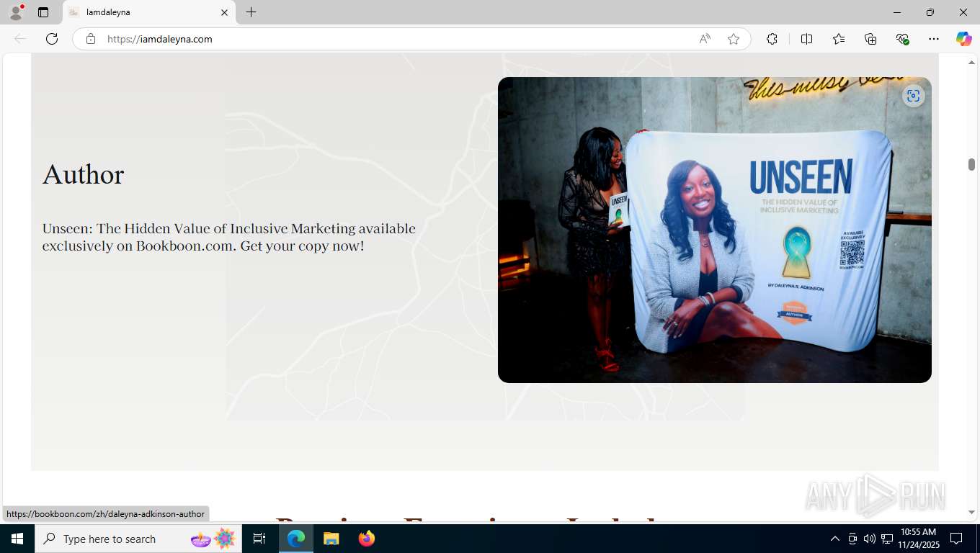
Task: Open the Favorites list icon
Action: point(839,39)
